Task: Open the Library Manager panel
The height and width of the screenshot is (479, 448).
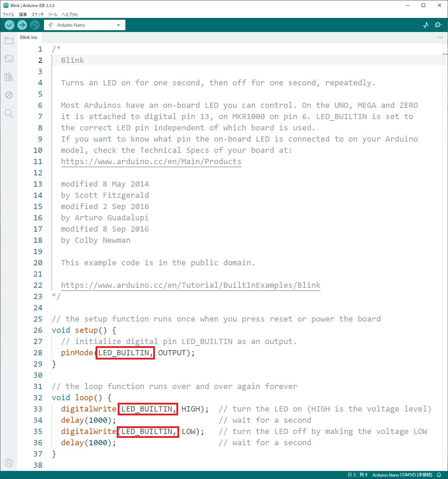Action: point(9,77)
